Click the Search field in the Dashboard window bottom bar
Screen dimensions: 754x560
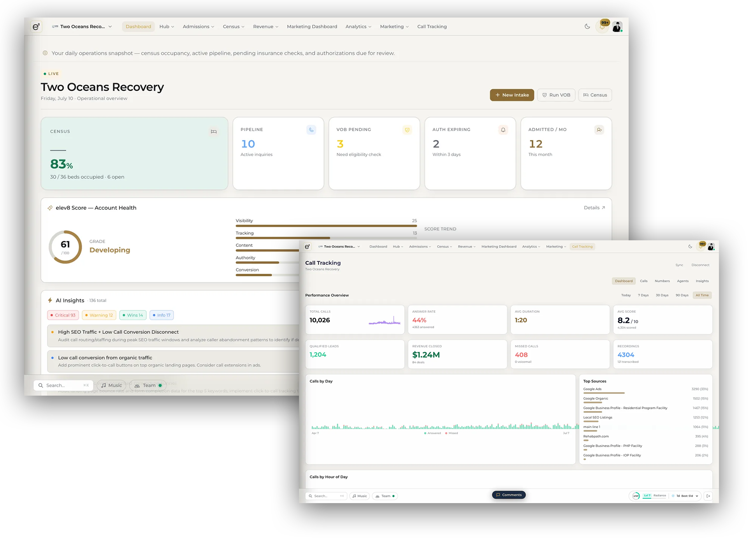coord(63,386)
